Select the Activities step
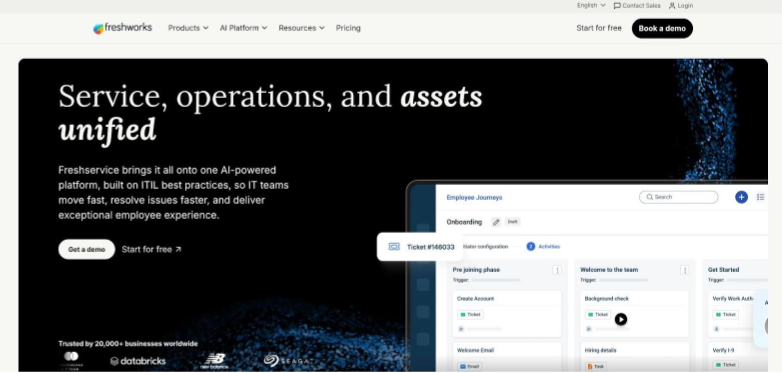The image size is (782, 373). 544,246
